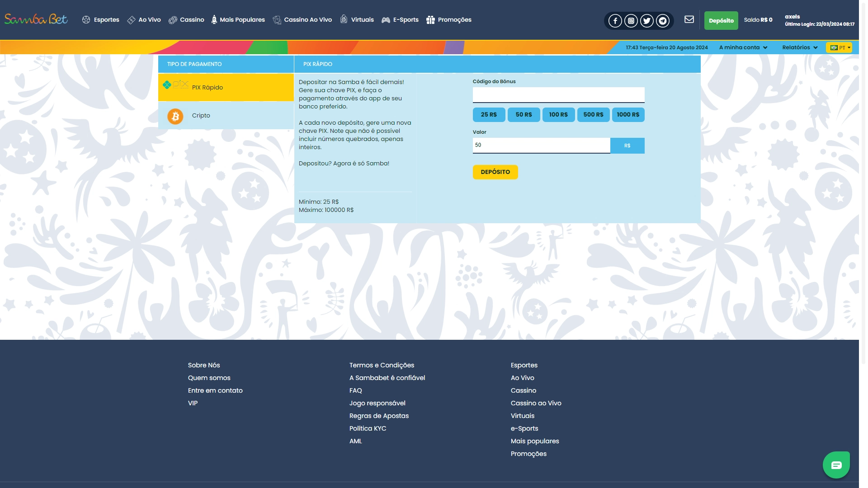
Task: Expand the Relatórios dropdown
Action: (800, 47)
